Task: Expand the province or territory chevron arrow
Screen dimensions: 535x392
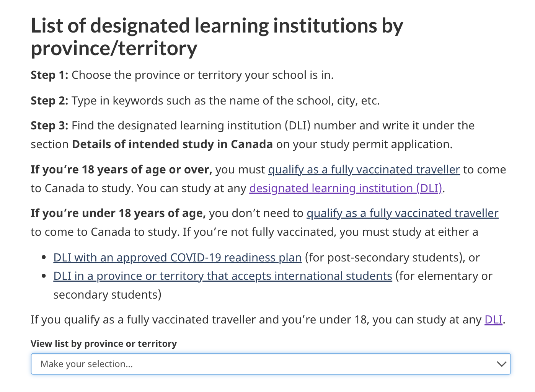Action: pos(501,364)
